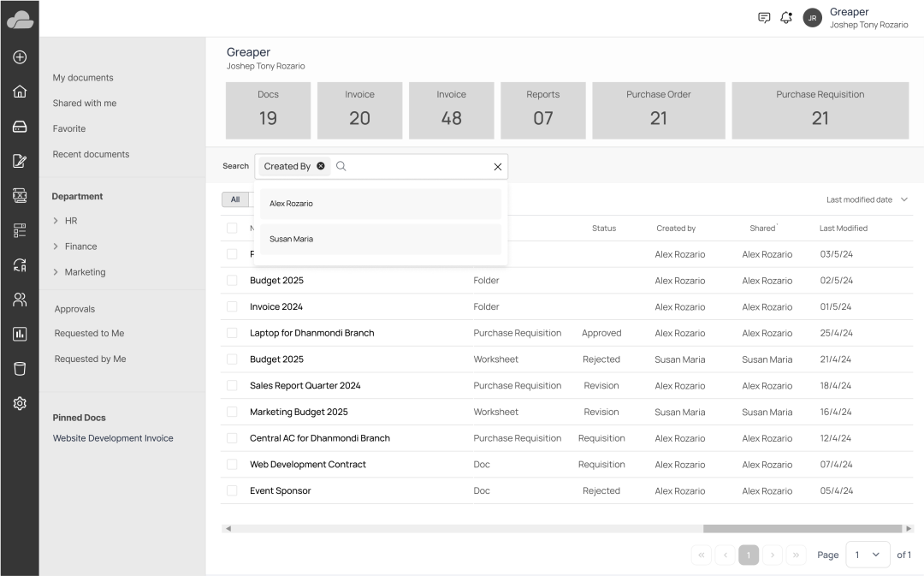Screen dimensions: 924x576
Task: Tick checkbox for Event Sponsor
Action: coord(232,490)
